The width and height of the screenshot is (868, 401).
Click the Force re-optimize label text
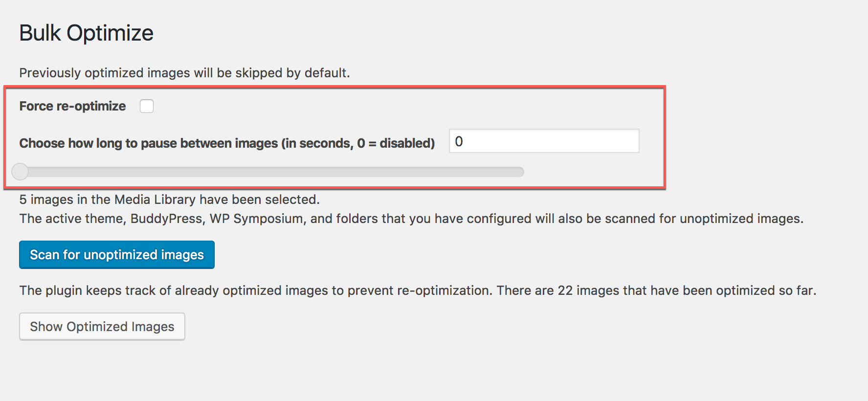point(72,106)
